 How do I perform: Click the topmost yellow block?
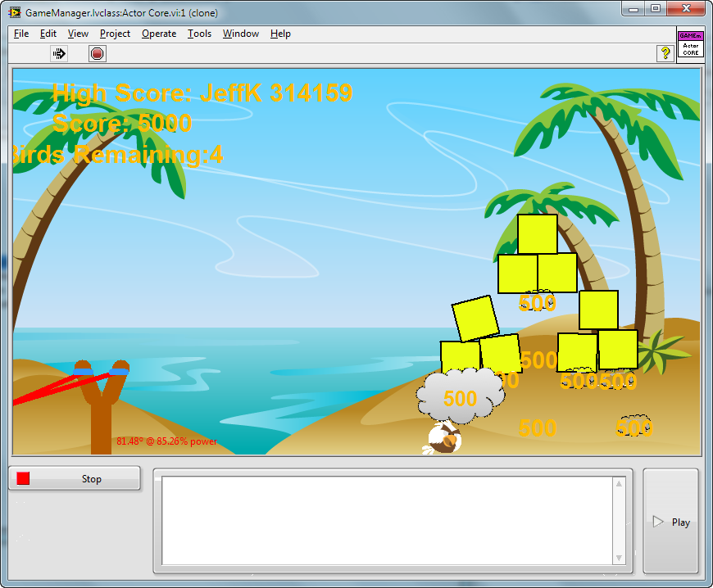538,234
